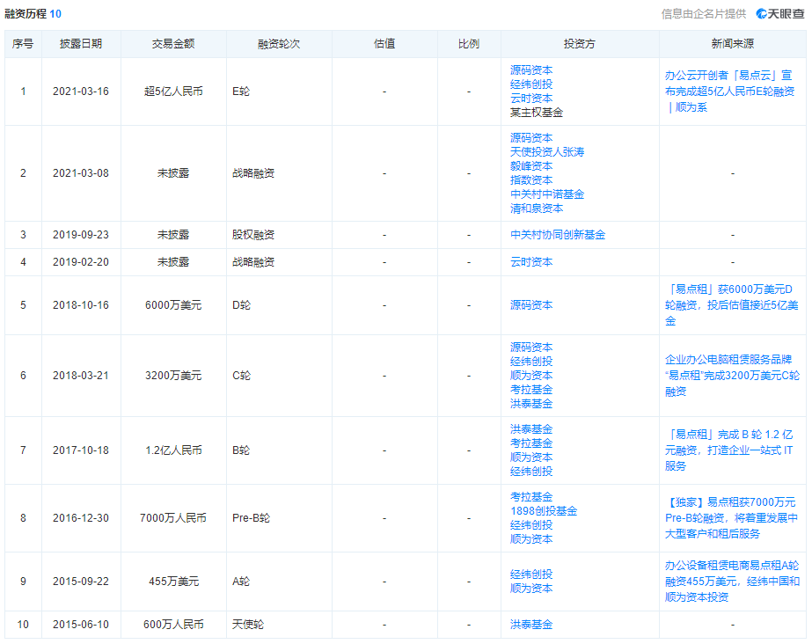Open 经纬创投 investor link in E轮 row
Screen dimensions: 812x644
[531, 84]
